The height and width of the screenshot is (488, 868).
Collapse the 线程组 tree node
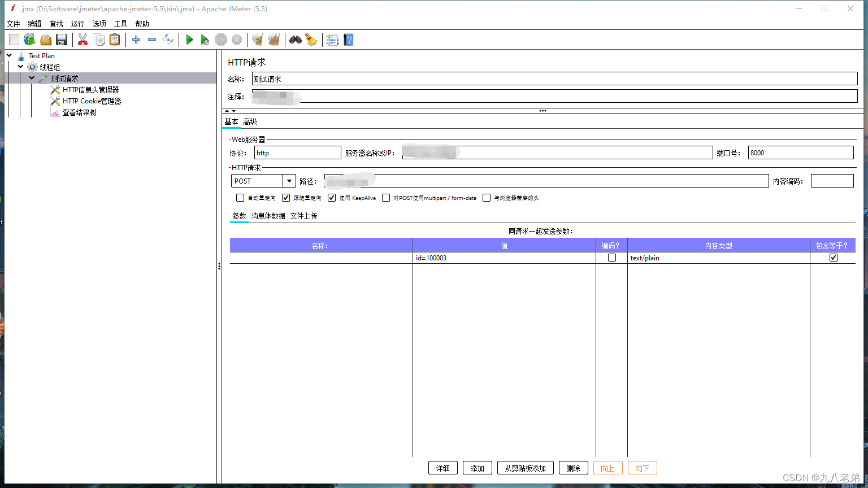click(20, 67)
